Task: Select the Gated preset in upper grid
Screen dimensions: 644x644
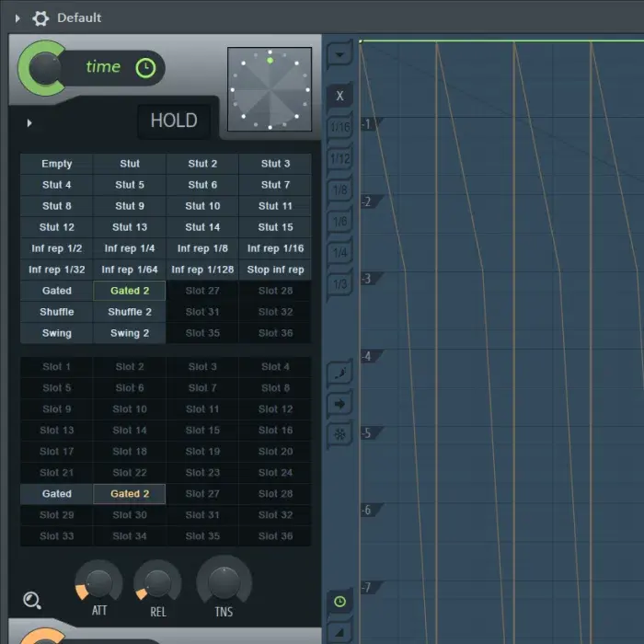Action: click(57, 291)
